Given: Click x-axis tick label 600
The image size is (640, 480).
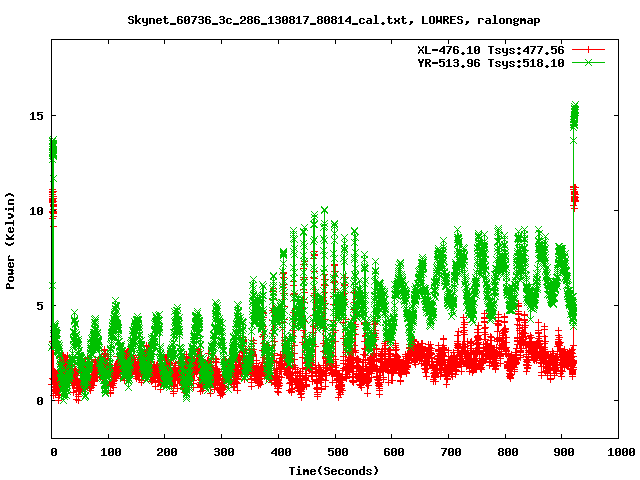Looking at the screenshot, I should coord(394,452).
